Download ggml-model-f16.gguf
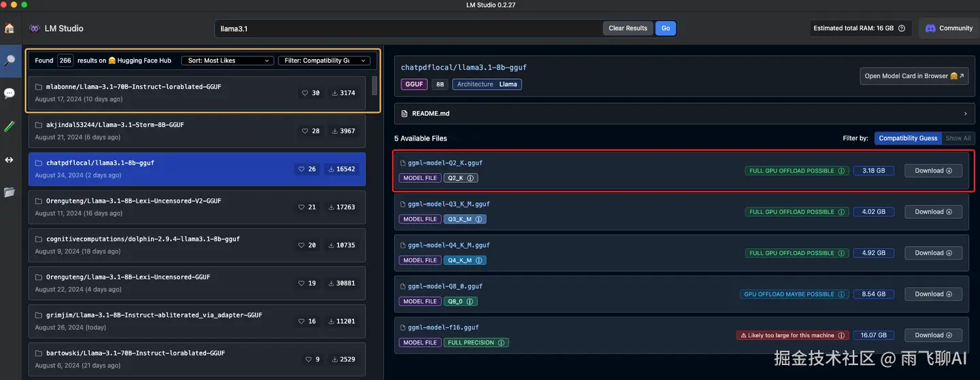980x380 pixels. [933, 335]
